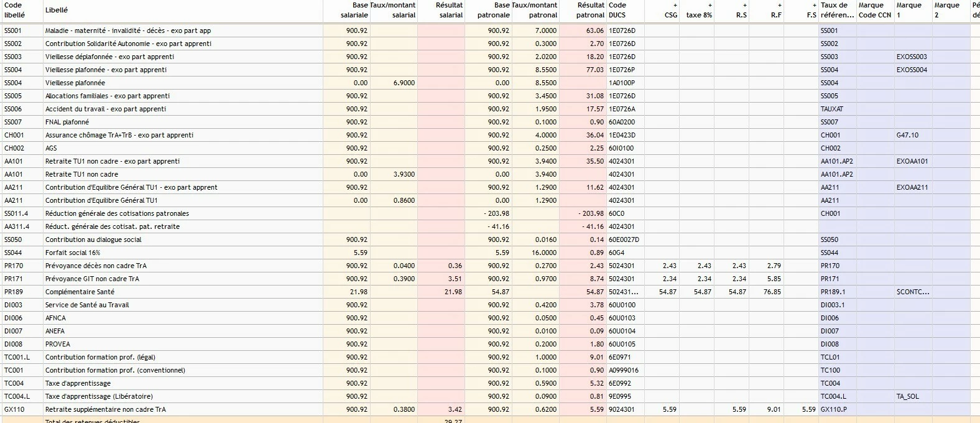The image size is (980, 423).
Task: Click the DUCS code 'A0999016'
Action: pyautogui.click(x=625, y=370)
